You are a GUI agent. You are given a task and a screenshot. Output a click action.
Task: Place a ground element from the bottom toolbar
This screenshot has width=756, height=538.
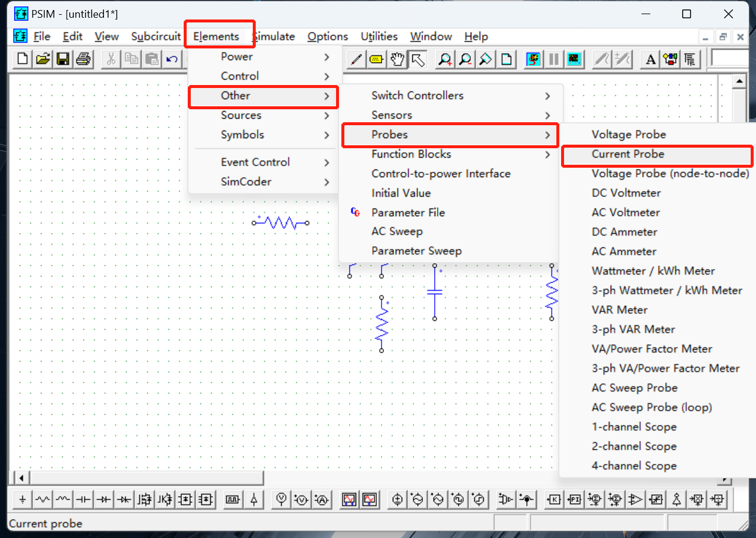pos(22,500)
